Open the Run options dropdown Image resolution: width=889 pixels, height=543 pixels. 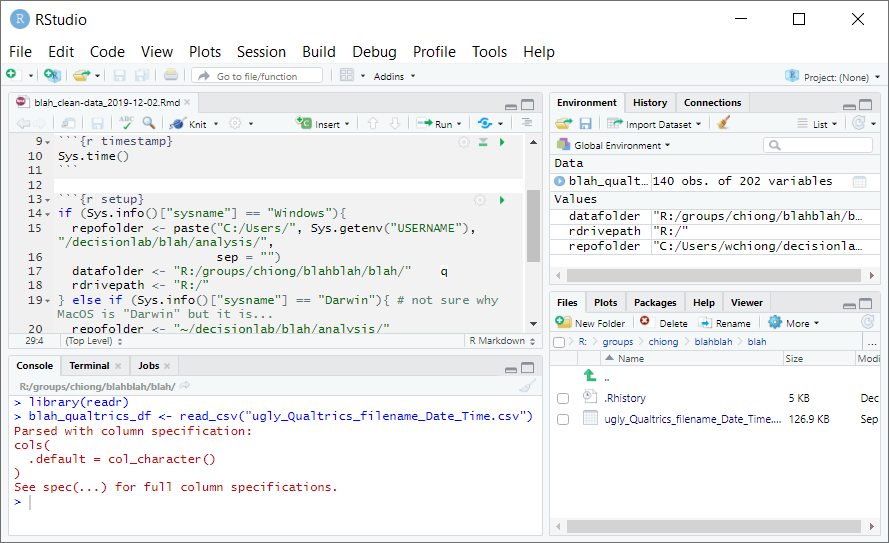pyautogui.click(x=459, y=124)
